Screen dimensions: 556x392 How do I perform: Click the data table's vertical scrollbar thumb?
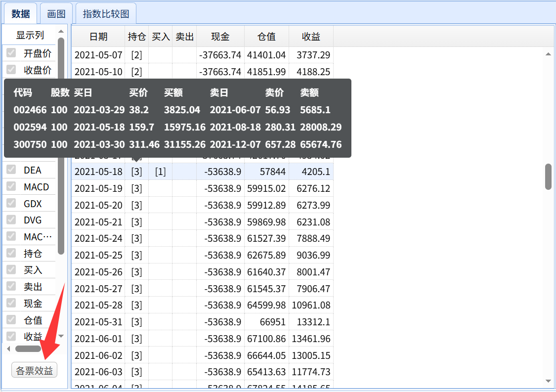pyautogui.click(x=548, y=176)
